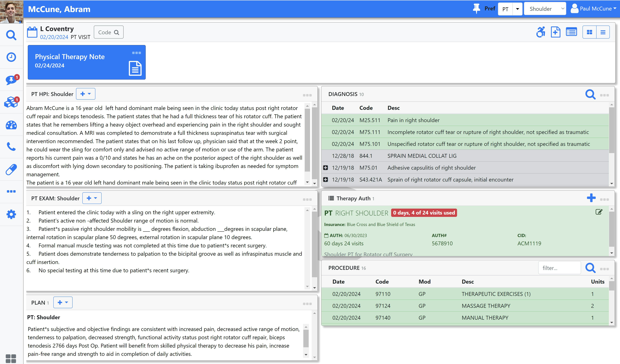Click the add document icon in header
620x364 pixels.
pos(556,32)
